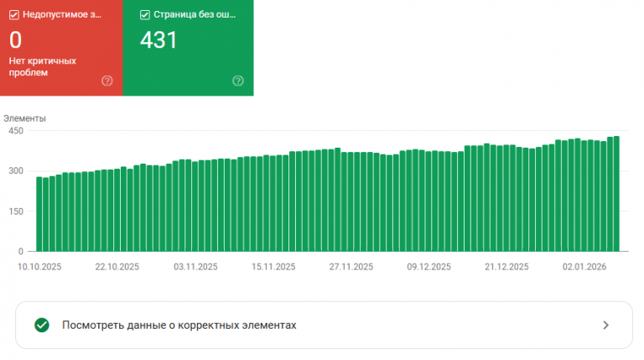Select the green card value "431"

click(158, 40)
